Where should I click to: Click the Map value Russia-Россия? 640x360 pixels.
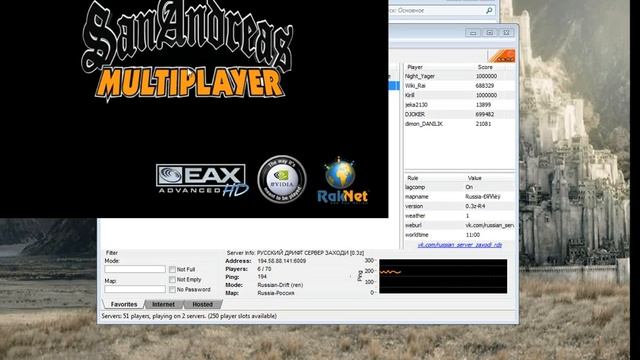(x=276, y=293)
